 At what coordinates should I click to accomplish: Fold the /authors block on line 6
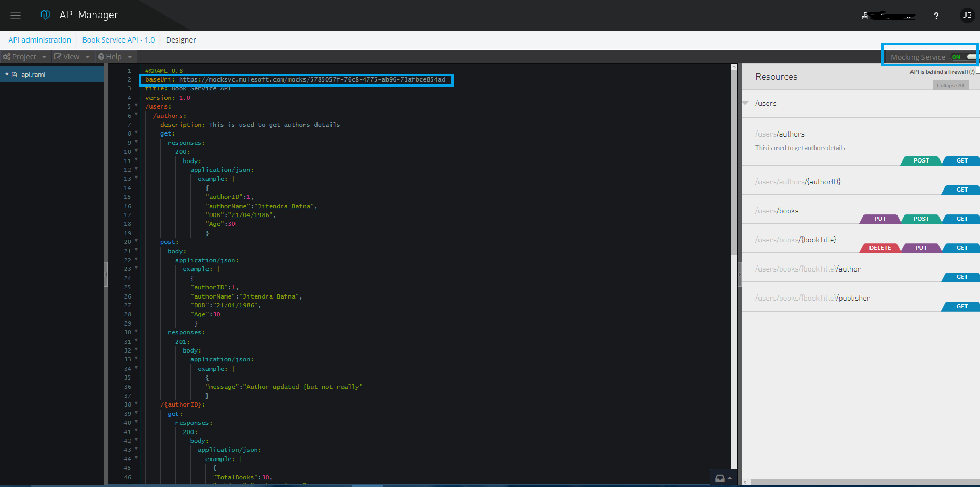click(136, 115)
